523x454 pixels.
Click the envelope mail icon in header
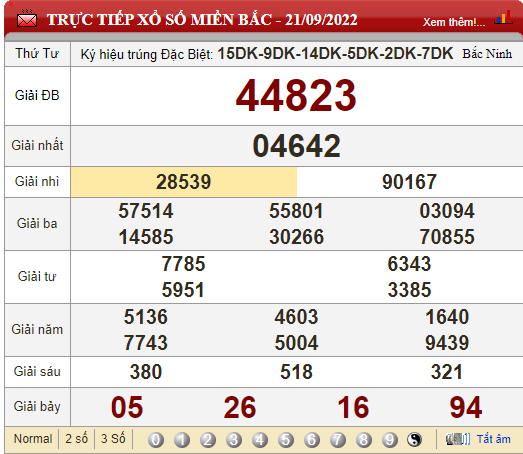tap(27, 18)
